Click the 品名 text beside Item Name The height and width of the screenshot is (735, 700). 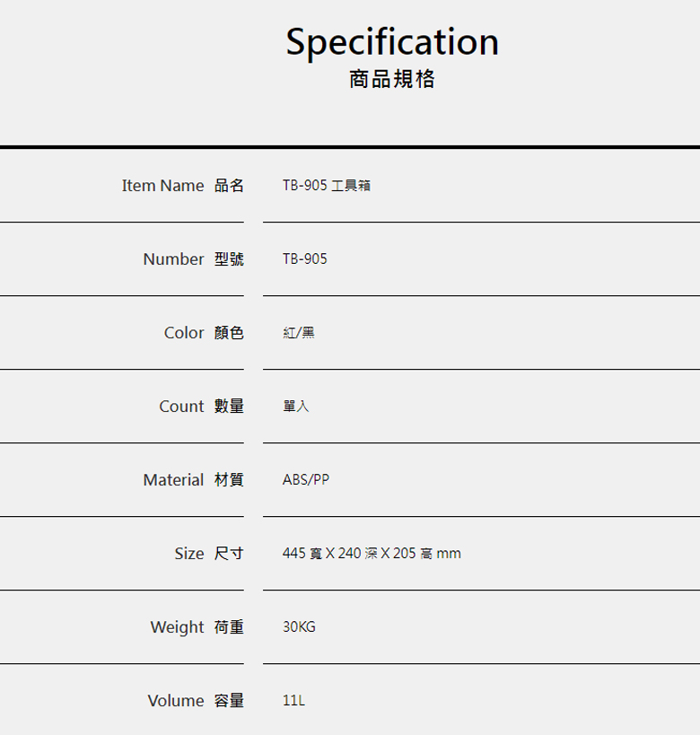(x=229, y=186)
